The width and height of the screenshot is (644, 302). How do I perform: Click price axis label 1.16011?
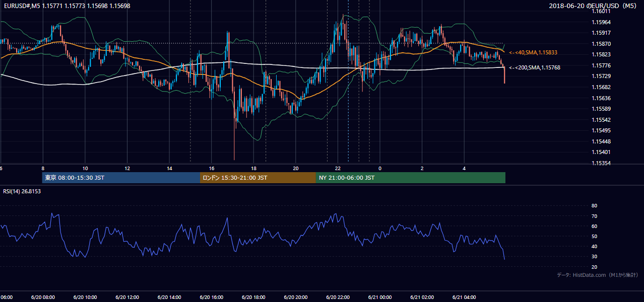(601, 11)
